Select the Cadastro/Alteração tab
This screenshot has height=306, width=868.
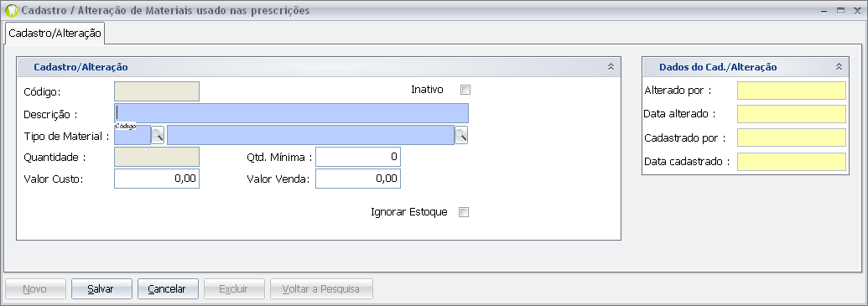[x=55, y=34]
